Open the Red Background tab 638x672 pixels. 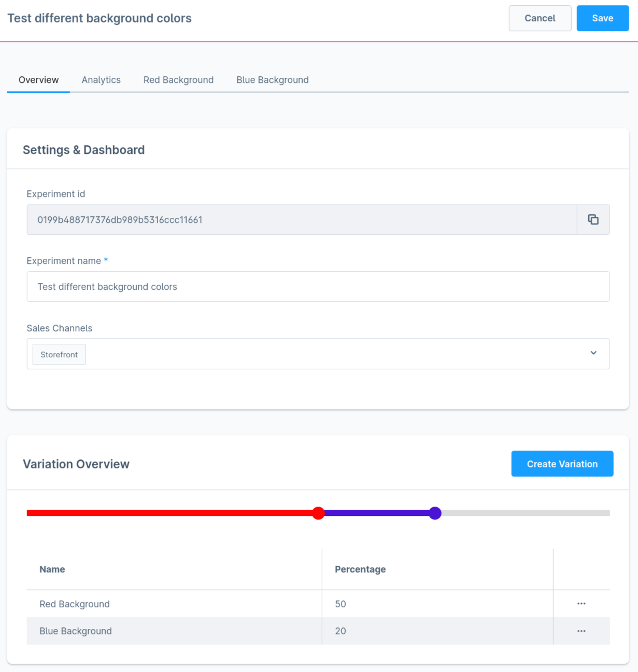[178, 80]
